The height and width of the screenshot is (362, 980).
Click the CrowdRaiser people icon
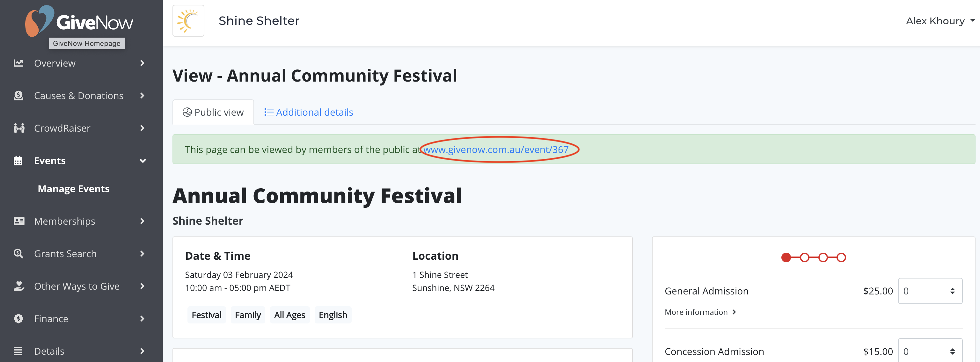[x=18, y=128]
